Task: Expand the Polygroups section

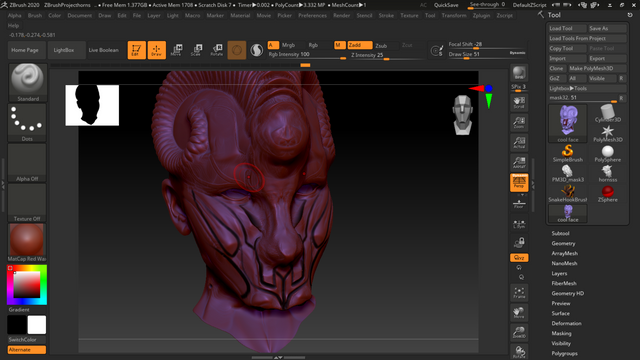Action: tap(564, 353)
